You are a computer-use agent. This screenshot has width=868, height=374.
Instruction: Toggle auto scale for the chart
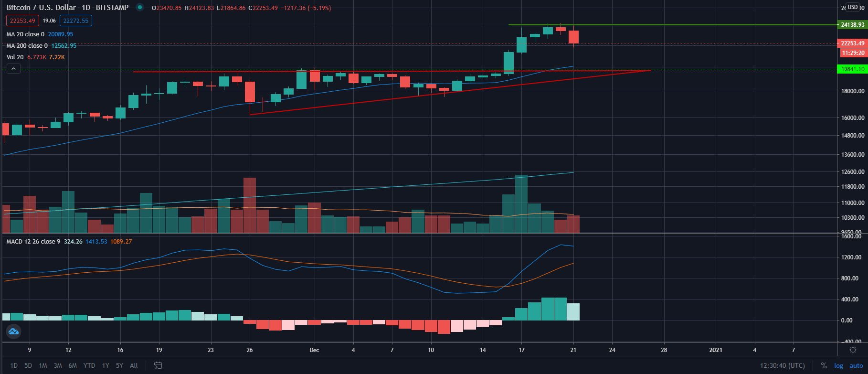pyautogui.click(x=856, y=365)
